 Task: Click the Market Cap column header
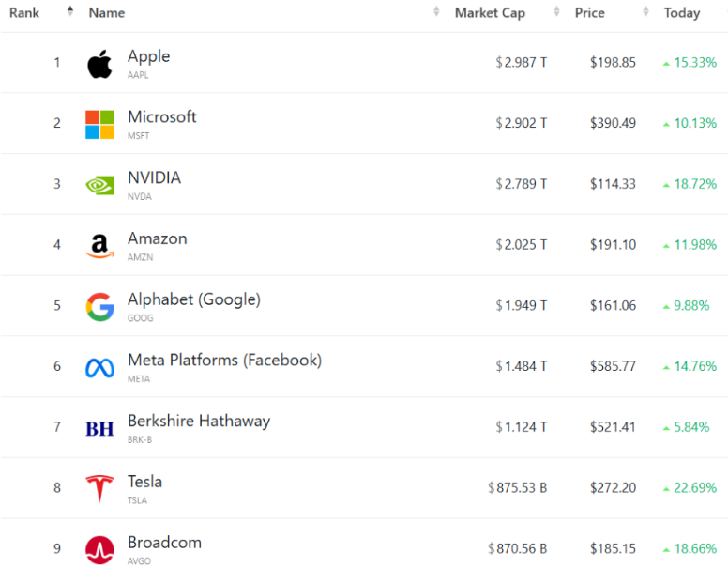(x=490, y=13)
